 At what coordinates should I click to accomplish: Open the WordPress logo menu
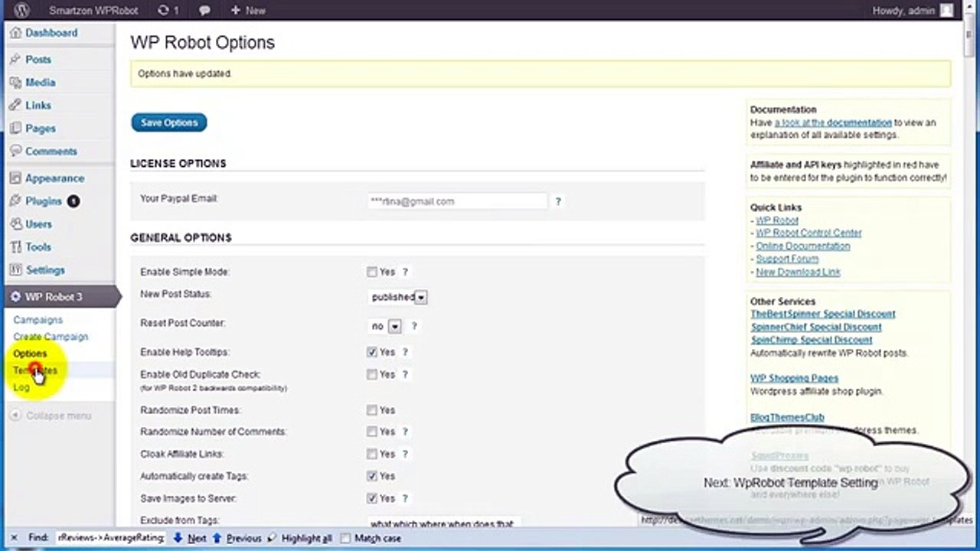pyautogui.click(x=21, y=11)
